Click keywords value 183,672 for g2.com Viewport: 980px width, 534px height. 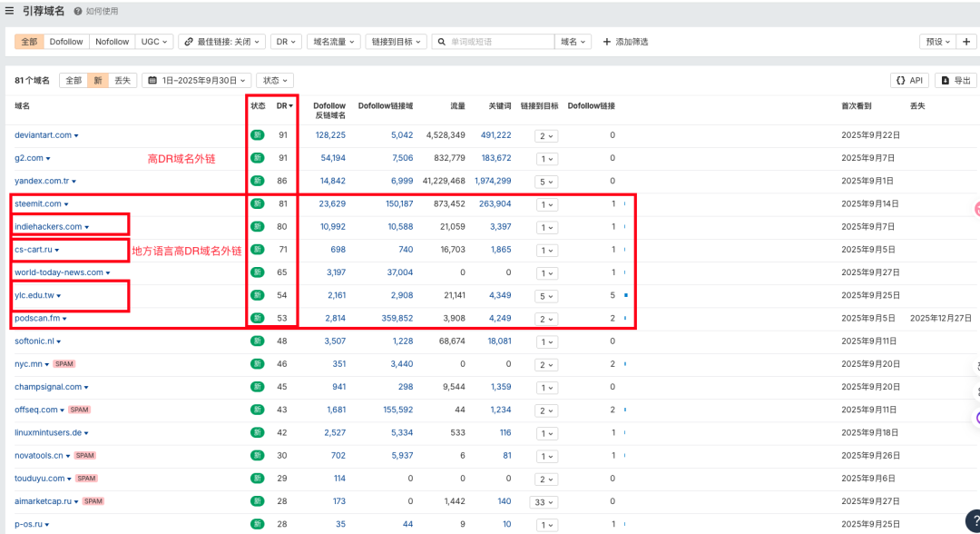click(496, 158)
